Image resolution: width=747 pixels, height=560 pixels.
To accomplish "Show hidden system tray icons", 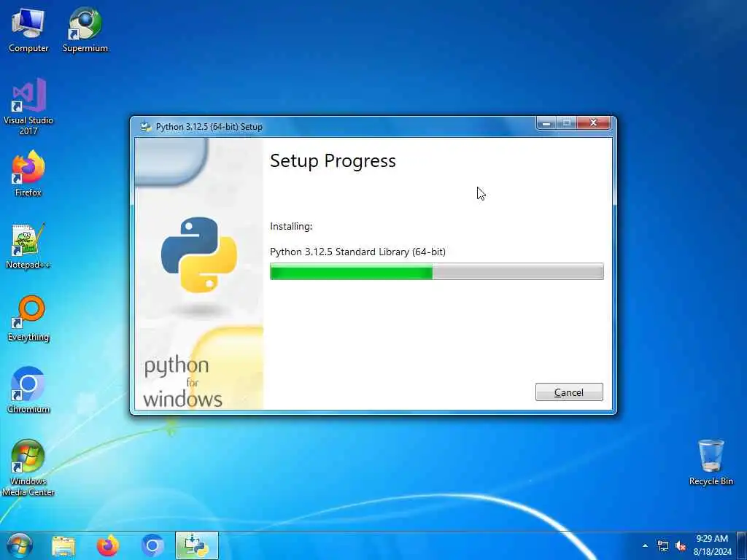I will coord(645,545).
